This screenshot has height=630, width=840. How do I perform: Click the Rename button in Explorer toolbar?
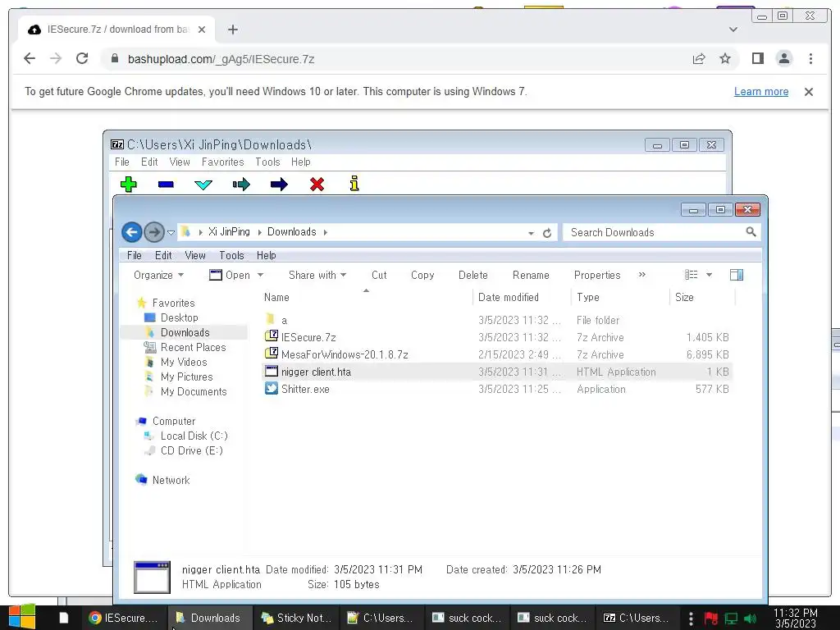[x=531, y=275]
